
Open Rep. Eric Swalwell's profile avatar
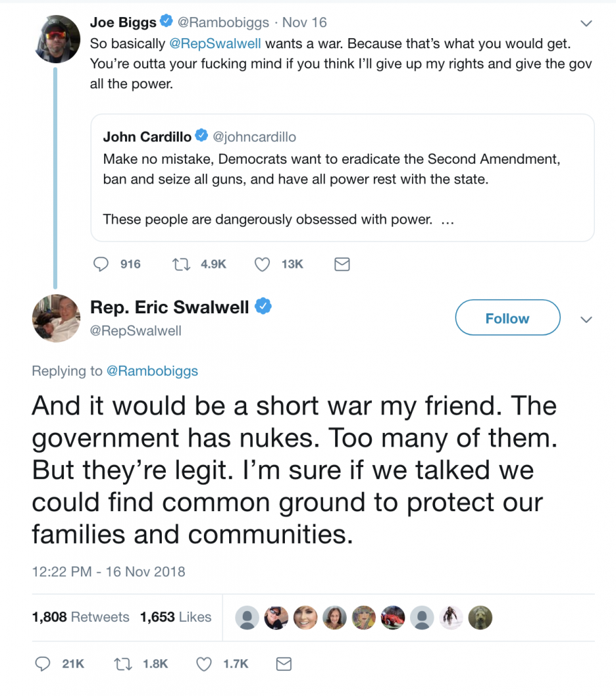(56, 318)
